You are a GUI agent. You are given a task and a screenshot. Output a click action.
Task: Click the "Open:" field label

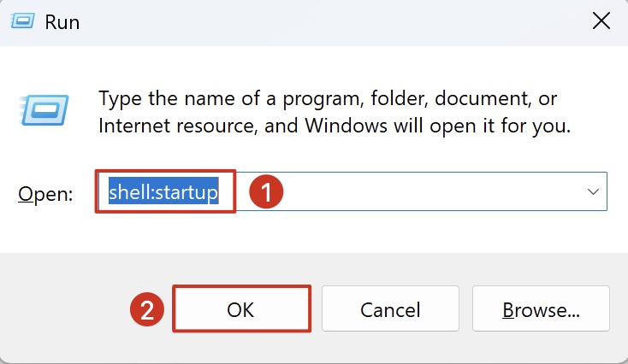45,195
